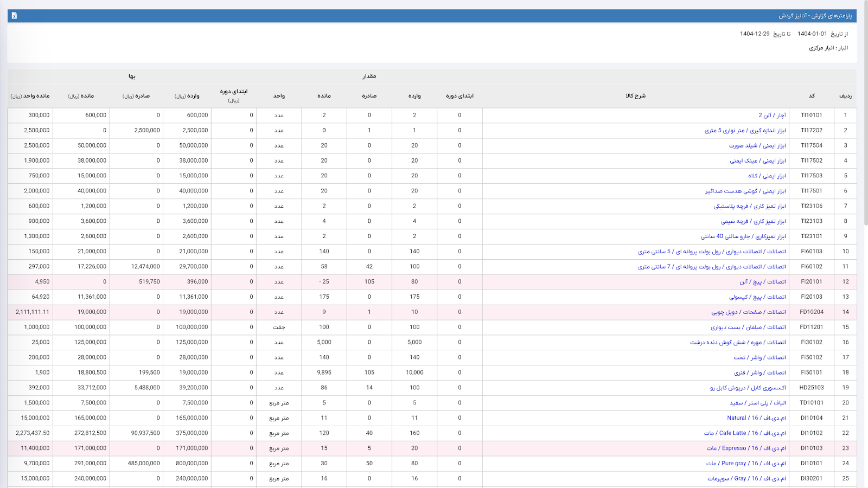Open the link 'اتصالات / مهره / شش گوش دنده درشت'

pyautogui.click(x=738, y=343)
